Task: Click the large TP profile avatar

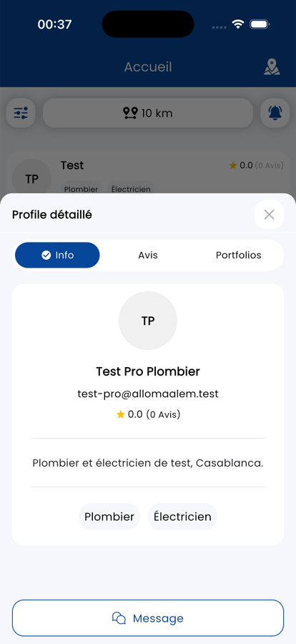Action: pos(148,321)
